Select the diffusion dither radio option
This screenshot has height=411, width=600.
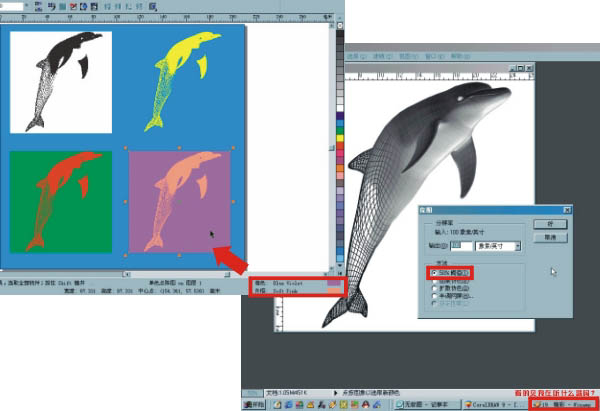tap(450, 288)
